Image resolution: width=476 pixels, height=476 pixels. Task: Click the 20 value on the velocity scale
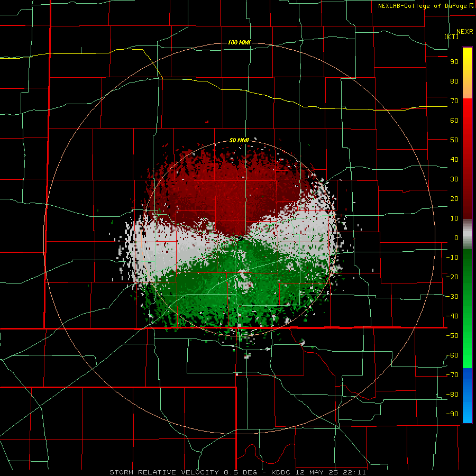[x=454, y=199]
